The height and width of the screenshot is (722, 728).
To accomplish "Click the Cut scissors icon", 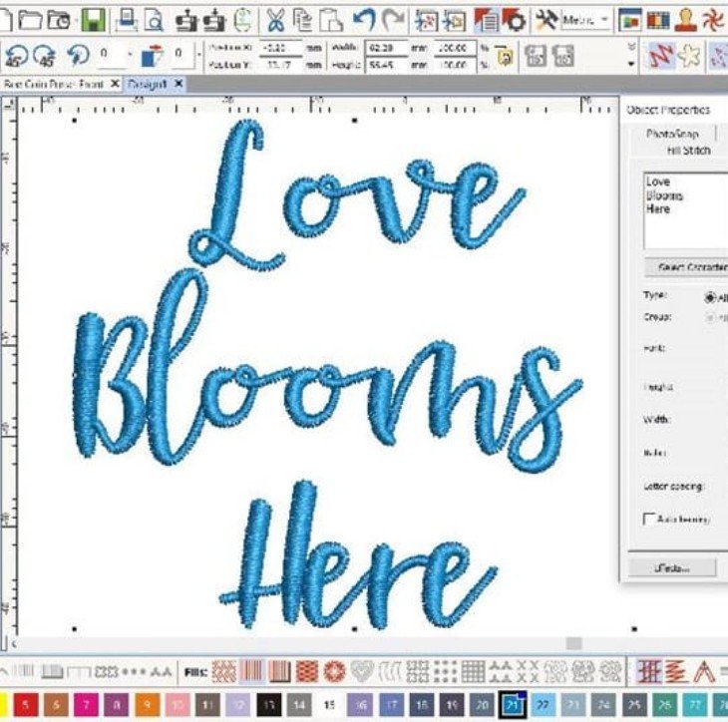I will [x=275, y=21].
